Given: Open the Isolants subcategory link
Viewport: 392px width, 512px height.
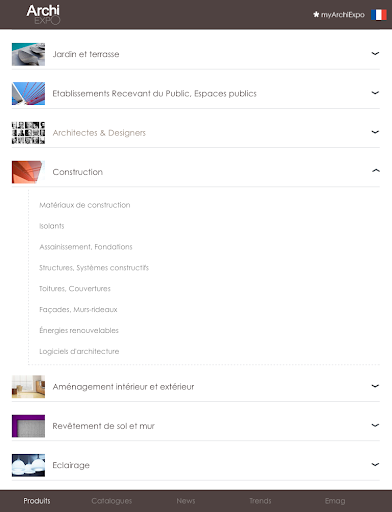Looking at the screenshot, I should click(52, 226).
